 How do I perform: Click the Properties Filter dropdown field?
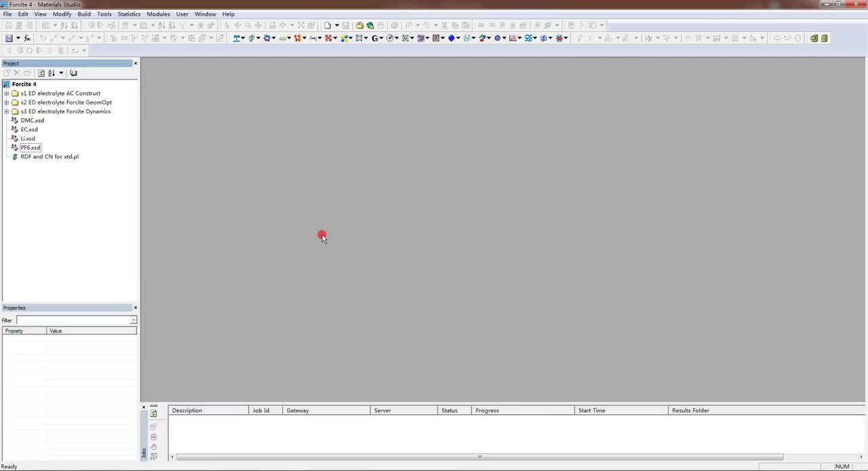pyautogui.click(x=77, y=320)
